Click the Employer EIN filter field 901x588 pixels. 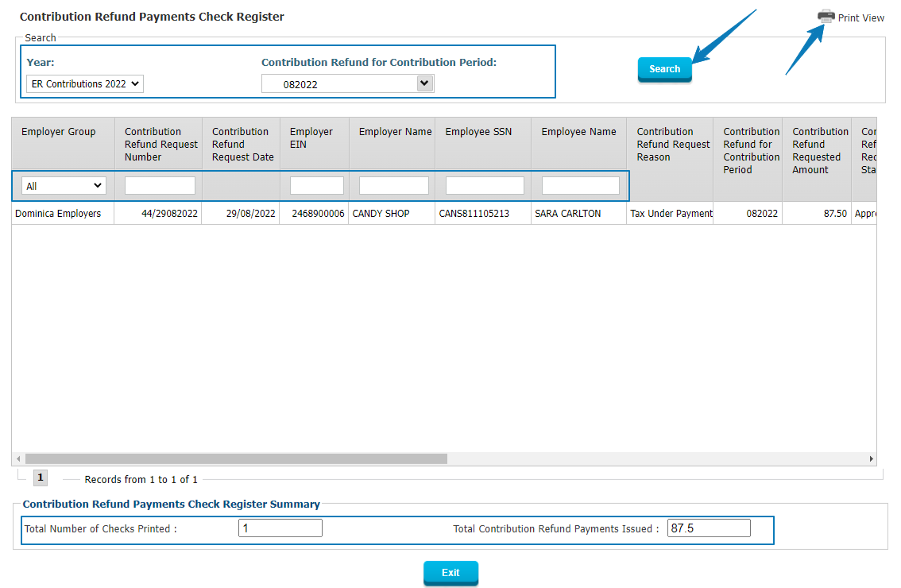coord(316,186)
